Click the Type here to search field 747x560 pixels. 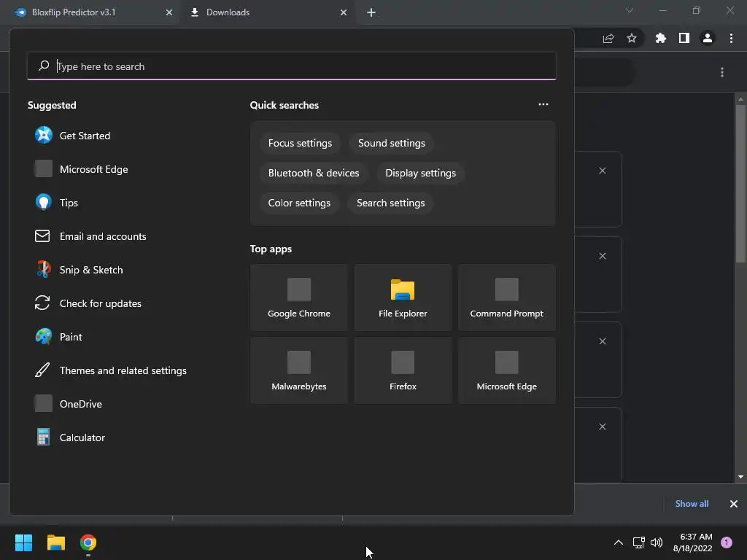(x=292, y=66)
